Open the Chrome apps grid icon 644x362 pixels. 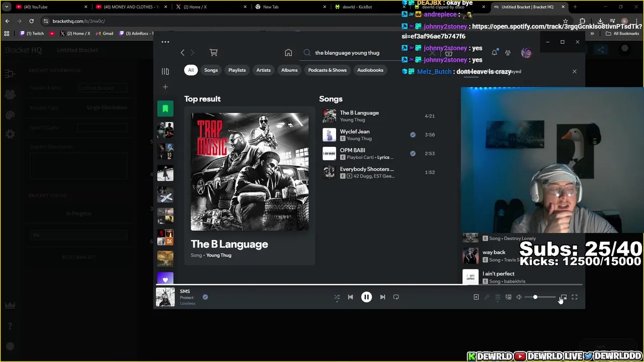pyautogui.click(x=7, y=34)
